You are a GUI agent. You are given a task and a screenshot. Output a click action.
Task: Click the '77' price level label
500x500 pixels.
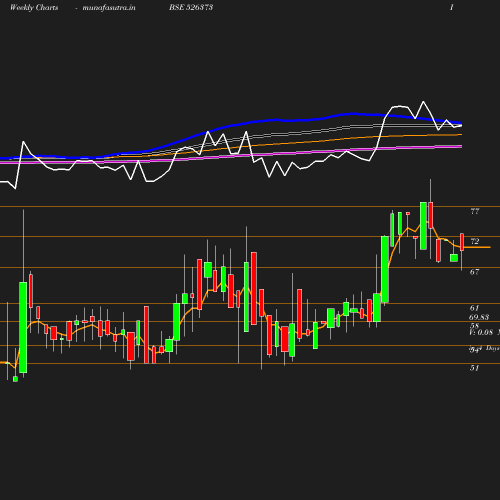(475, 211)
